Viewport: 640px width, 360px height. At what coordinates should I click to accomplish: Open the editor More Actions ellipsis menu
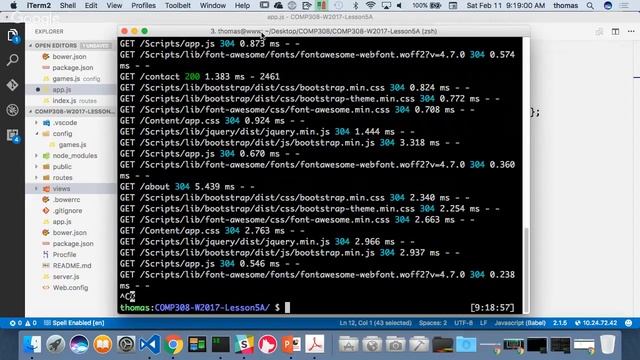(631, 31)
